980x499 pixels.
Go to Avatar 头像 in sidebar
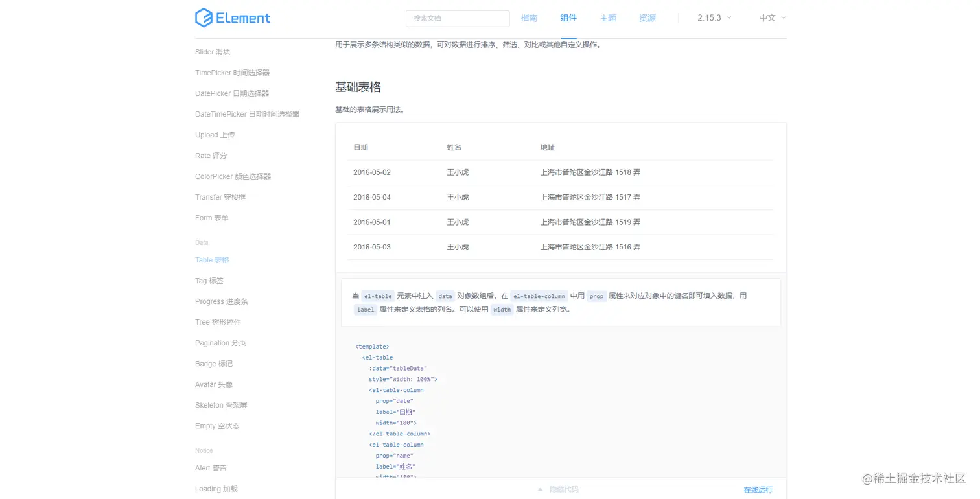click(214, 384)
